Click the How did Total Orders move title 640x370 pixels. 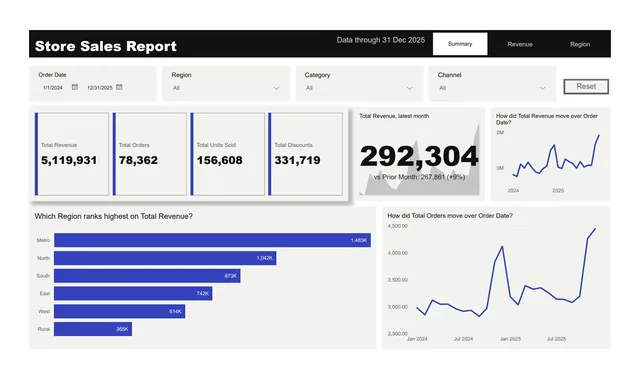pyautogui.click(x=450, y=215)
